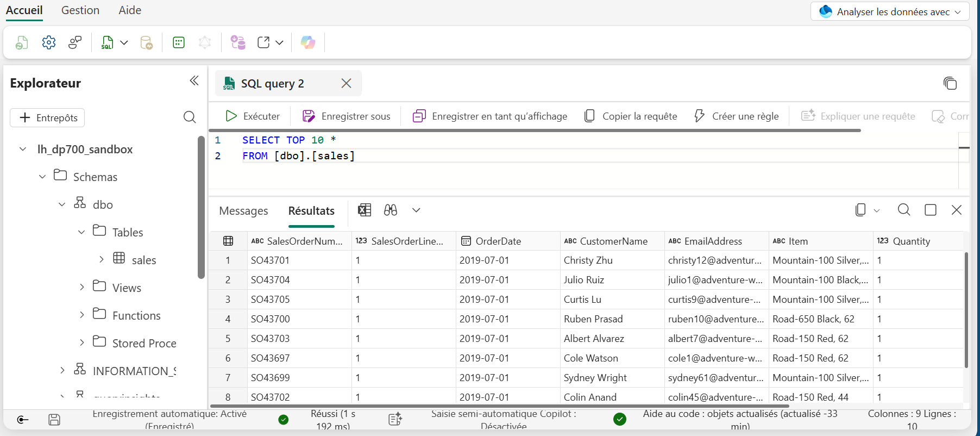Viewport: 980px width, 436px height.
Task: Collapse the lh_dp700_sandbox node
Action: [x=23, y=149]
